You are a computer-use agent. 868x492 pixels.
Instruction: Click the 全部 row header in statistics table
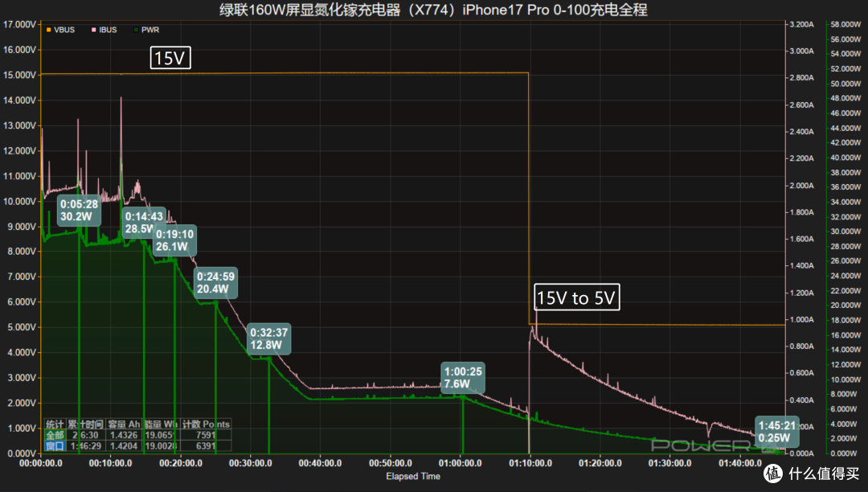click(x=55, y=435)
